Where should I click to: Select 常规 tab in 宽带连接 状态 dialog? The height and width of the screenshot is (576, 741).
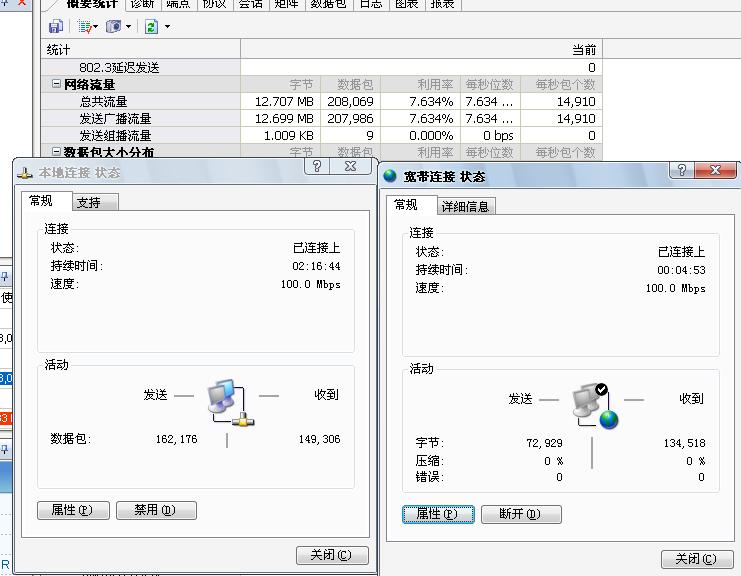click(x=411, y=205)
